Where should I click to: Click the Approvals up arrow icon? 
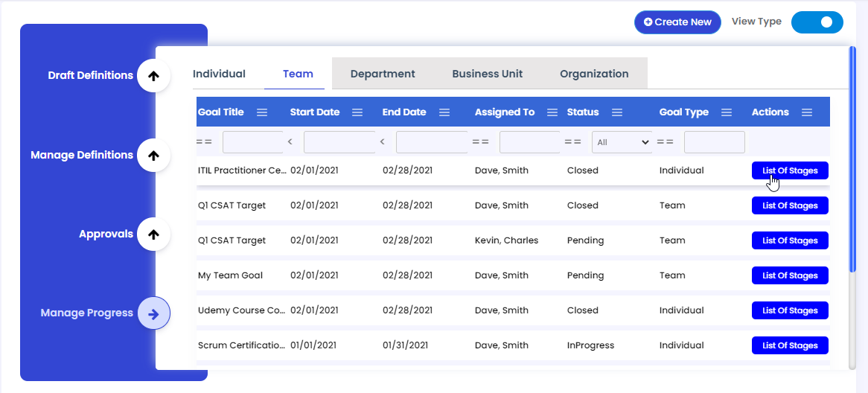pyautogui.click(x=153, y=234)
